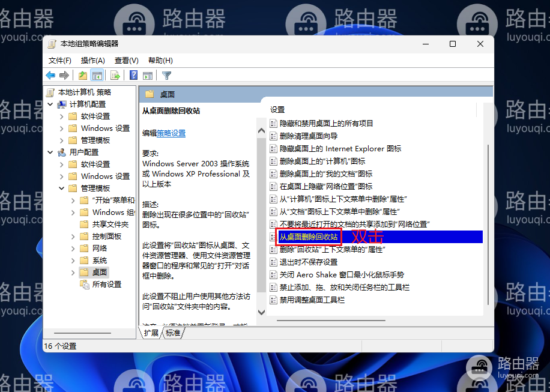The height and width of the screenshot is (392, 550).
Task: Select 软件设置 under 用户配置
Action: tap(95, 164)
